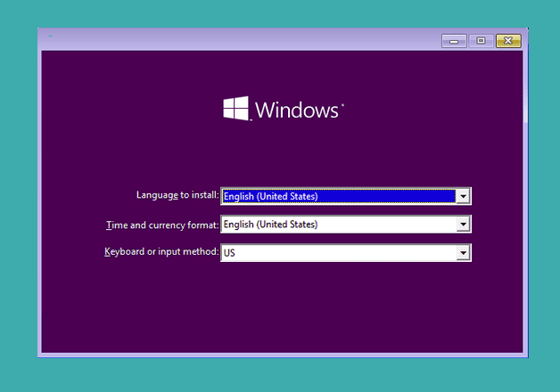Open the Keyboard or input method arrow

click(x=463, y=253)
